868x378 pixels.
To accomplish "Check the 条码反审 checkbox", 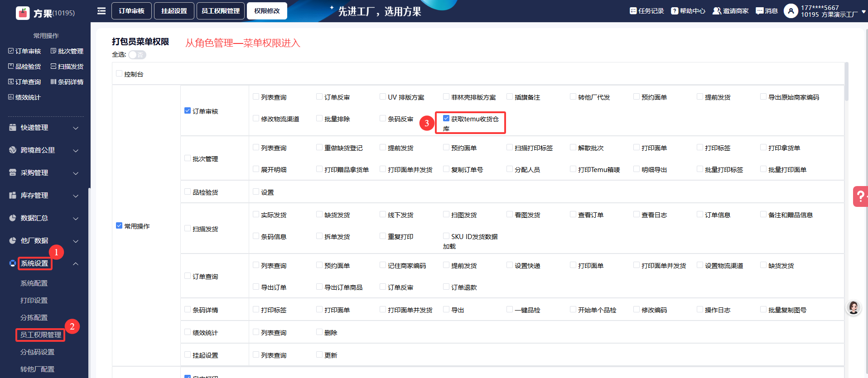I will tap(383, 118).
